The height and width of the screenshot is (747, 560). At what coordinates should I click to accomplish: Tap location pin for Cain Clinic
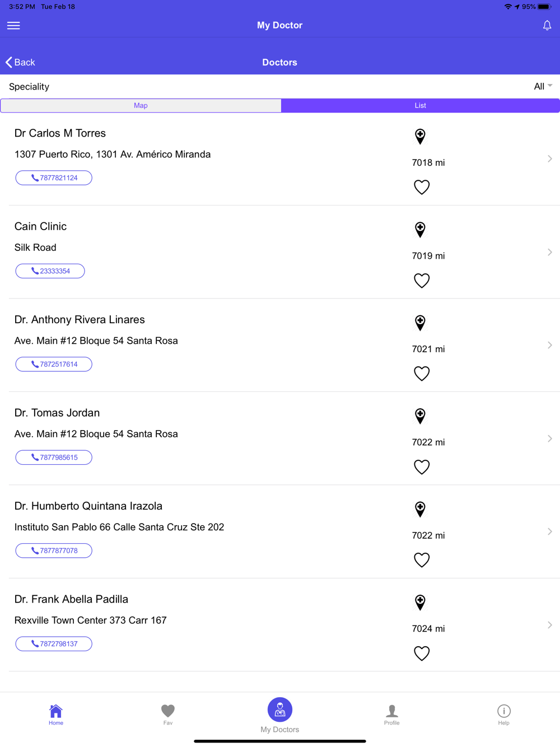coord(420,229)
